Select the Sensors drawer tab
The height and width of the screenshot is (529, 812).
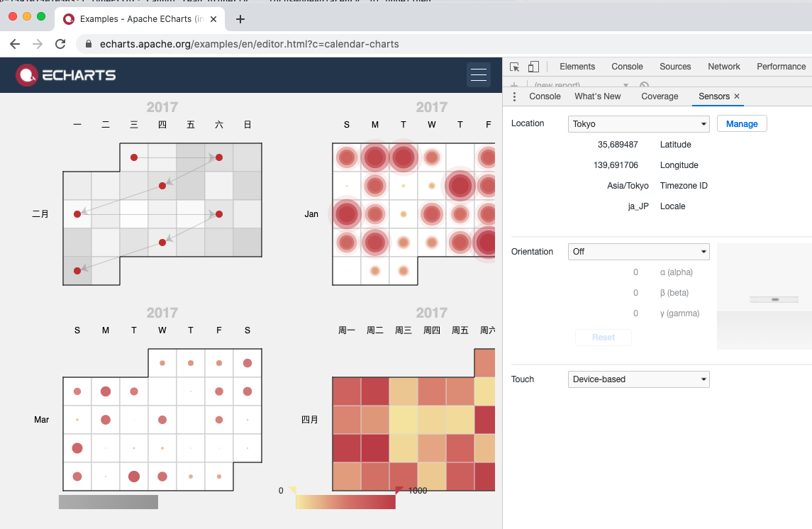point(713,96)
